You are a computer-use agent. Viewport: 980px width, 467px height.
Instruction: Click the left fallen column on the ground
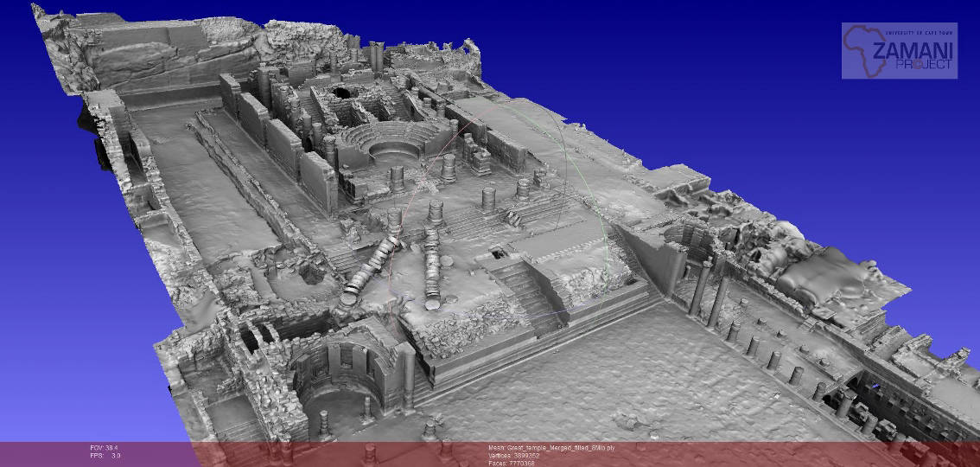[372, 271]
